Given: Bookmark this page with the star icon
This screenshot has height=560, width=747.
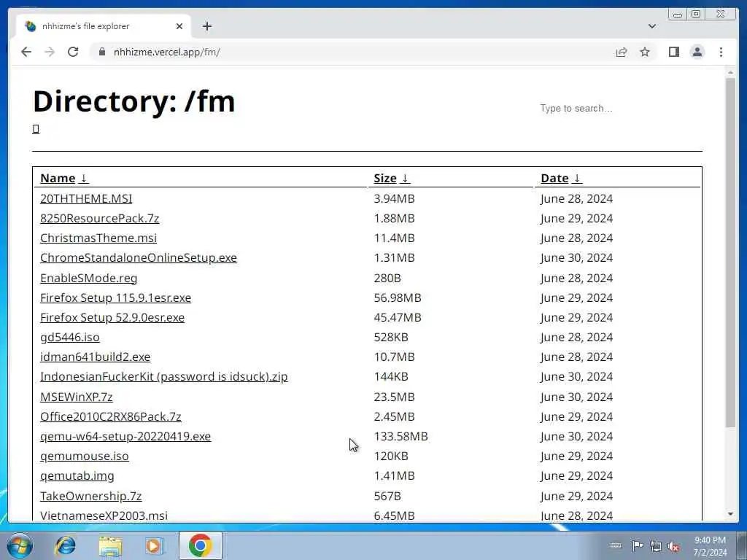Looking at the screenshot, I should (645, 52).
